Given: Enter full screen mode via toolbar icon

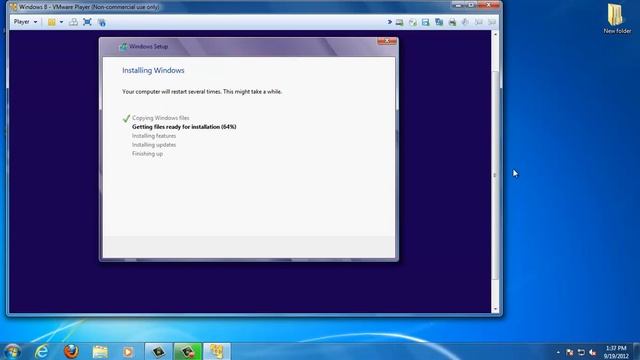Looking at the screenshot, I should pos(87,22).
